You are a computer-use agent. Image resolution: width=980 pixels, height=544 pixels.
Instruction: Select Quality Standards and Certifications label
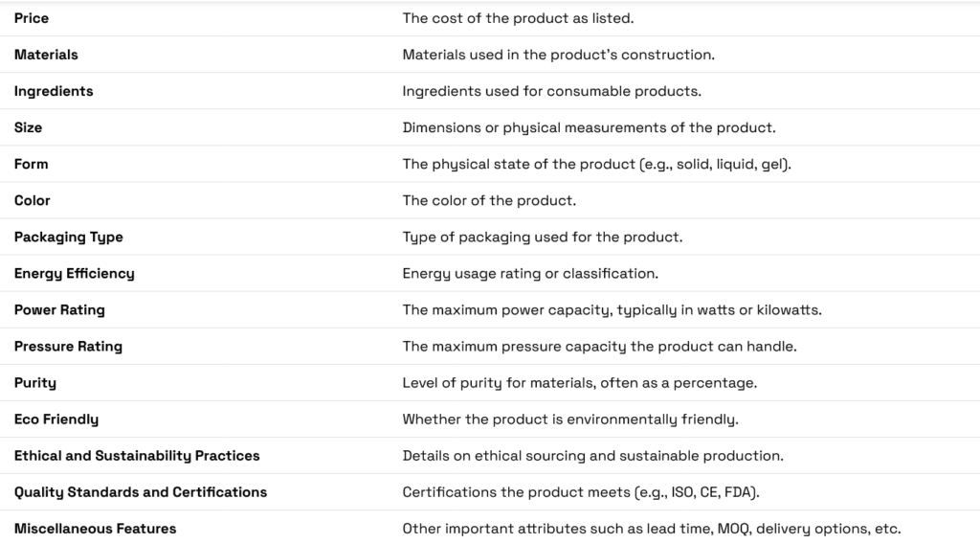coord(141,492)
